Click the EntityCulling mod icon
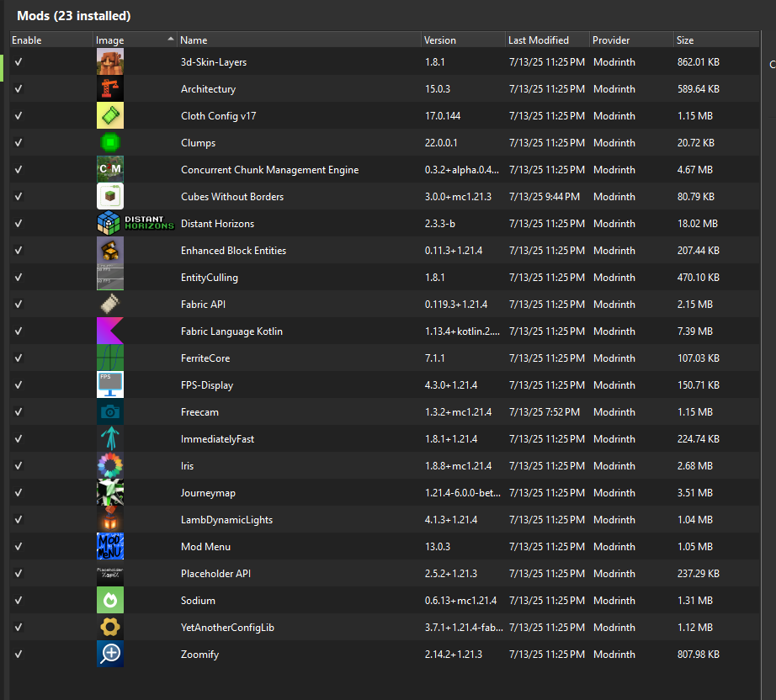The image size is (776, 700). 110,277
